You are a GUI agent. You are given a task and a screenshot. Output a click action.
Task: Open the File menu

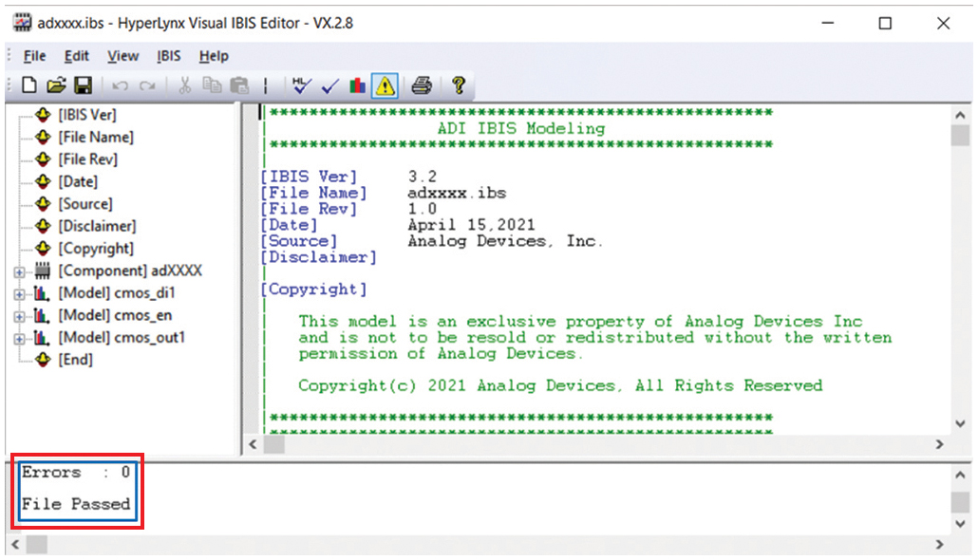[34, 56]
